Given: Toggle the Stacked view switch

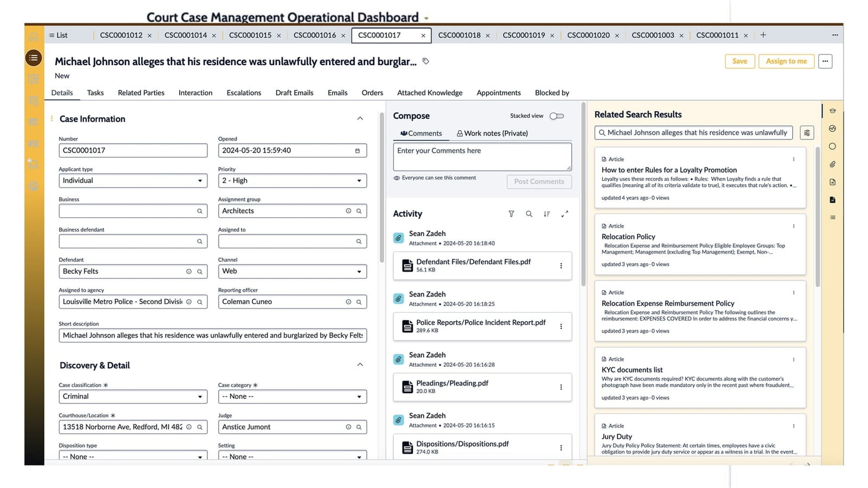Looking at the screenshot, I should (x=557, y=116).
